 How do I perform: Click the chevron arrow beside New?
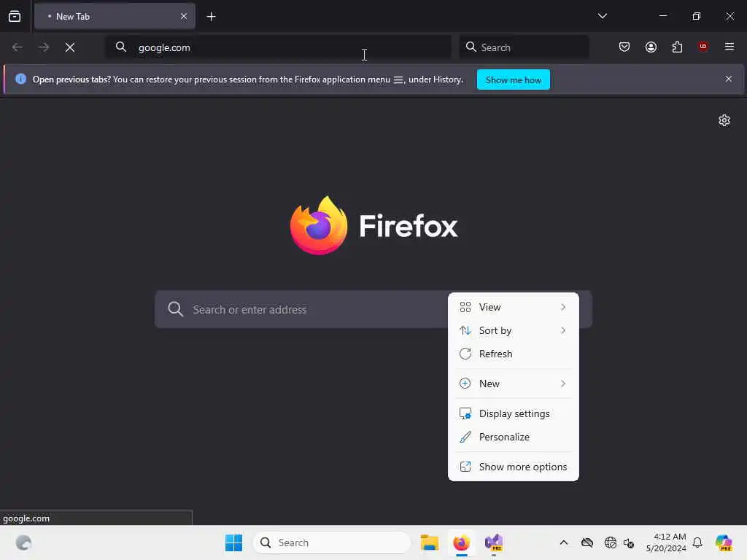[x=563, y=384]
